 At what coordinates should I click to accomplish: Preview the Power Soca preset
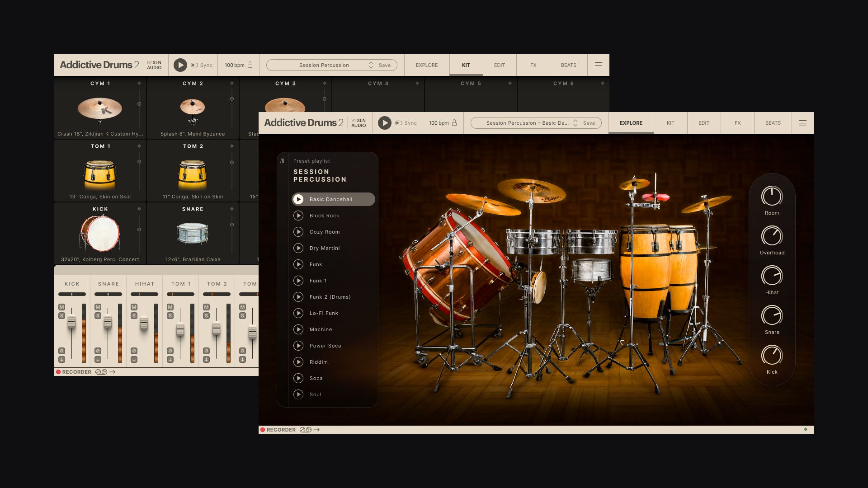[x=298, y=346]
